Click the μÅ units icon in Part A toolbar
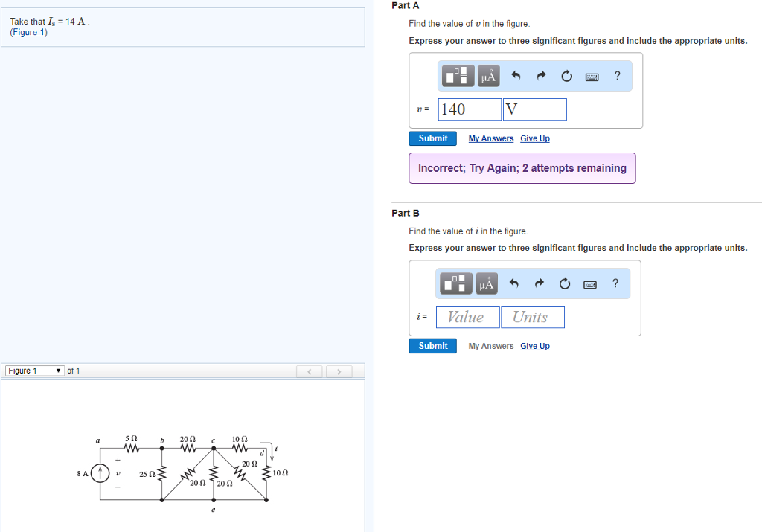This screenshot has height=532, width=762. (488, 75)
